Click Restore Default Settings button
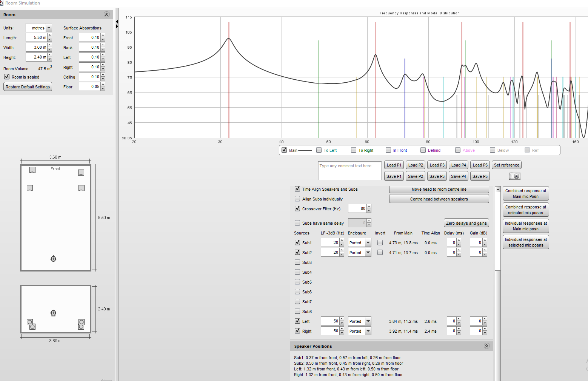The image size is (588, 381). coord(28,87)
